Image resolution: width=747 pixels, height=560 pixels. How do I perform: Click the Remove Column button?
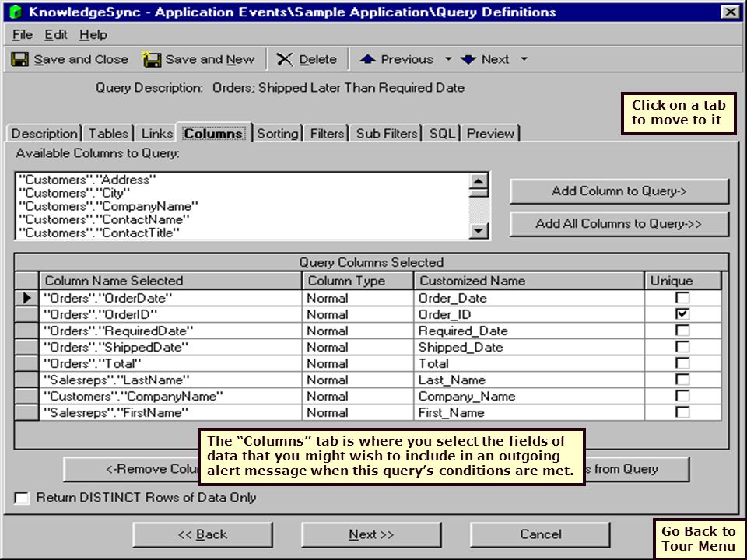click(131, 470)
